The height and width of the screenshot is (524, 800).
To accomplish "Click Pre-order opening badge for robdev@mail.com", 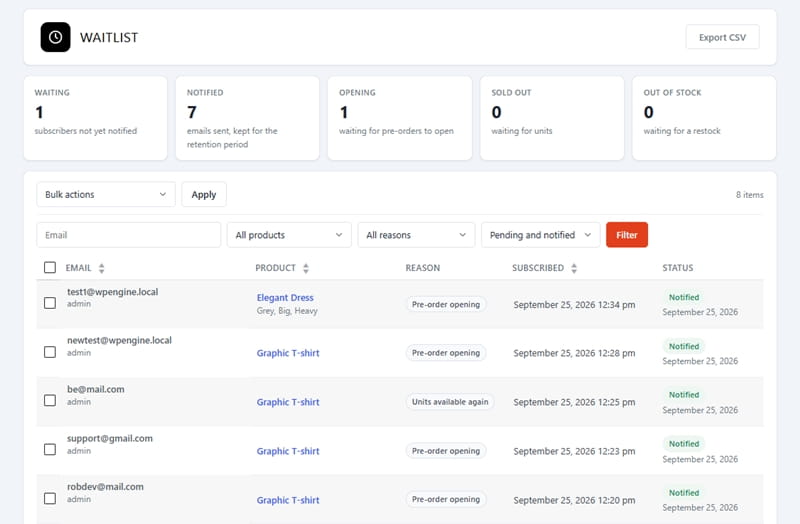I will coord(446,500).
